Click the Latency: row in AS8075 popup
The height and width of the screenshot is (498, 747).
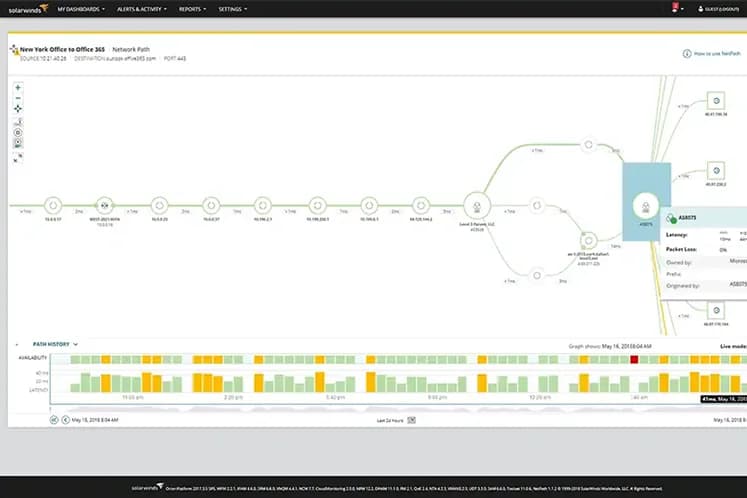[x=706, y=235]
